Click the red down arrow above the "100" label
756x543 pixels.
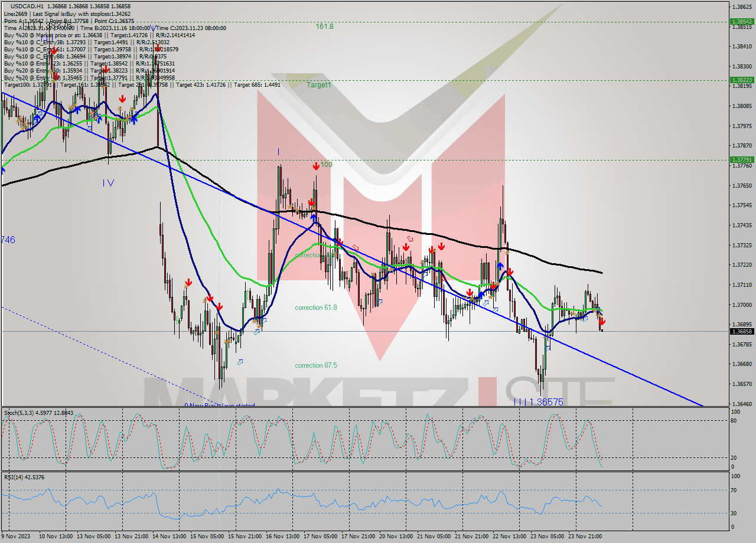(x=316, y=166)
